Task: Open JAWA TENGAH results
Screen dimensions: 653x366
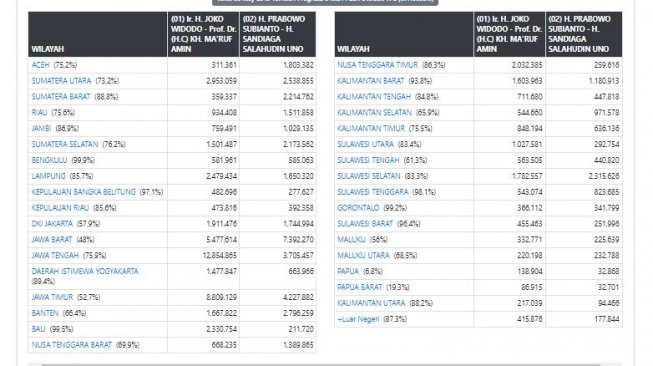Action: coord(55,255)
